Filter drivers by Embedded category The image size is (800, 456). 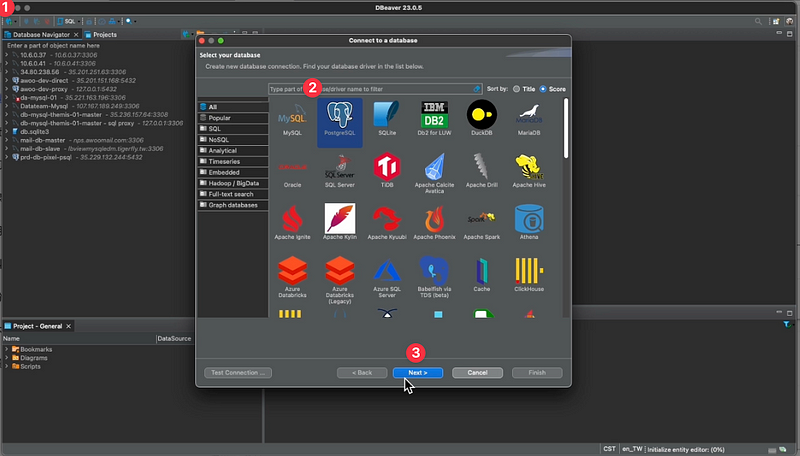click(x=233, y=172)
